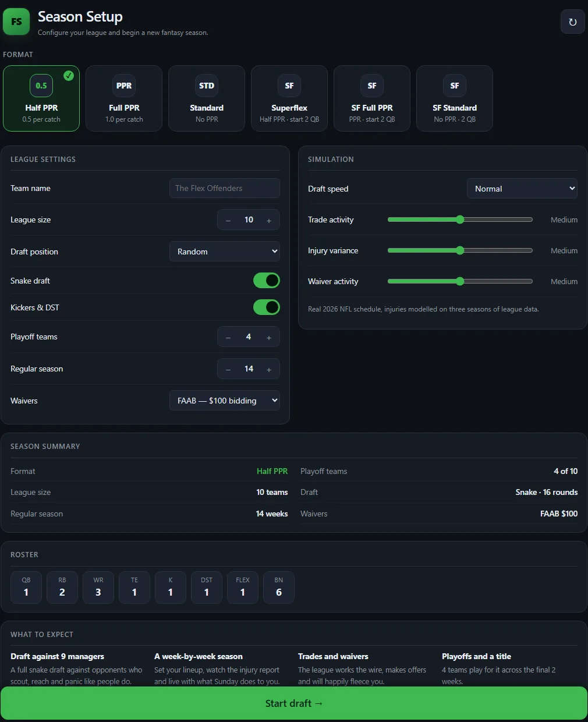
Task: Click the green checkmark on Half PPR
Action: click(x=69, y=75)
